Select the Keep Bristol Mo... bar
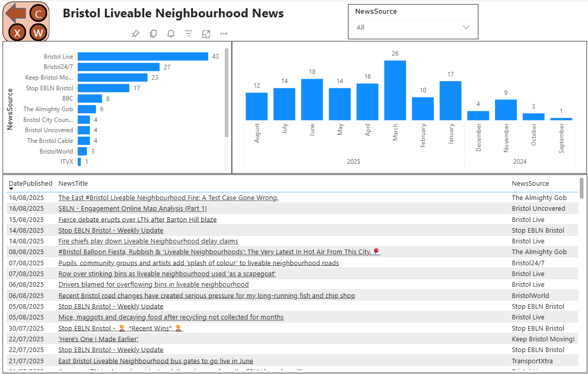Screen dimensions: 588x374 coord(112,78)
